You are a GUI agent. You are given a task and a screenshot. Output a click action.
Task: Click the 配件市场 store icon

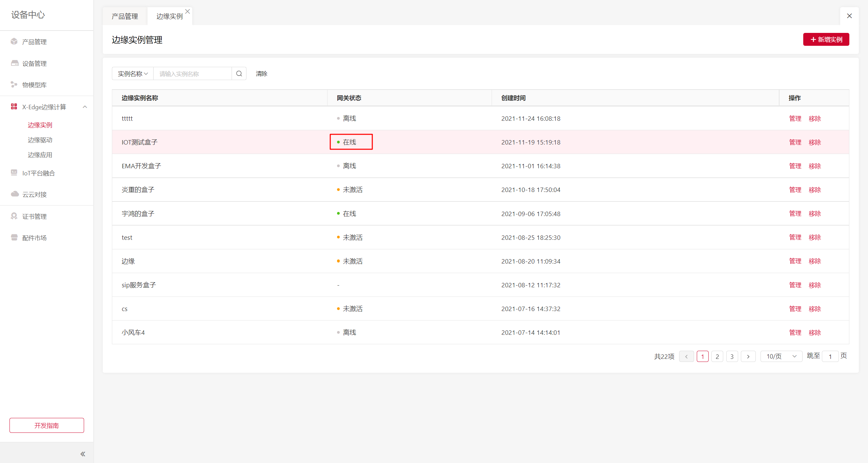click(x=14, y=237)
